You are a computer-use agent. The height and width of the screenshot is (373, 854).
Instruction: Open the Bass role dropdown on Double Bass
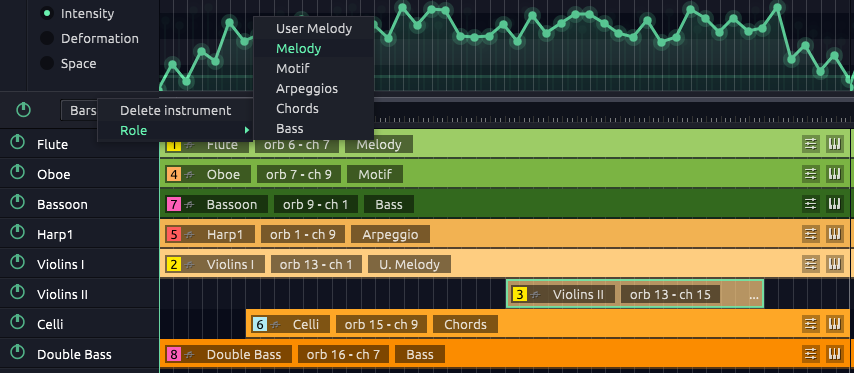click(420, 354)
